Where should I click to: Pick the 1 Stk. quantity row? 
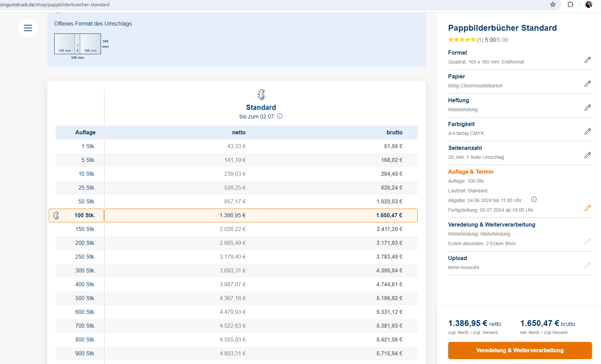point(237,146)
